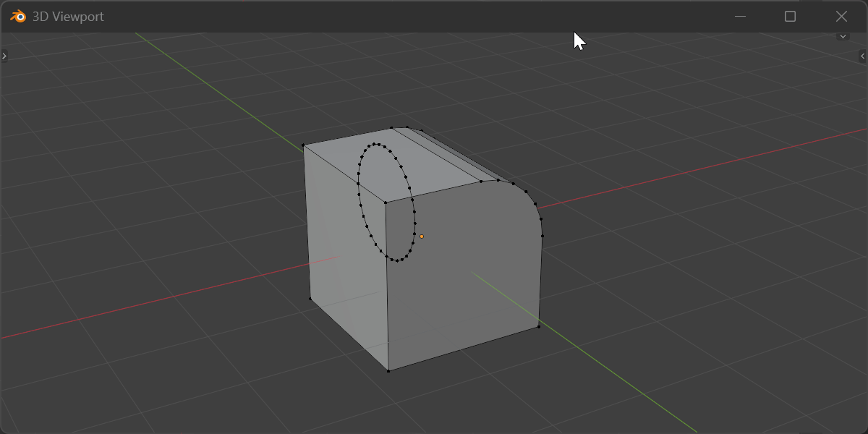Select the bottom front corner vertex
This screenshot has width=868, height=434.
(x=388, y=371)
